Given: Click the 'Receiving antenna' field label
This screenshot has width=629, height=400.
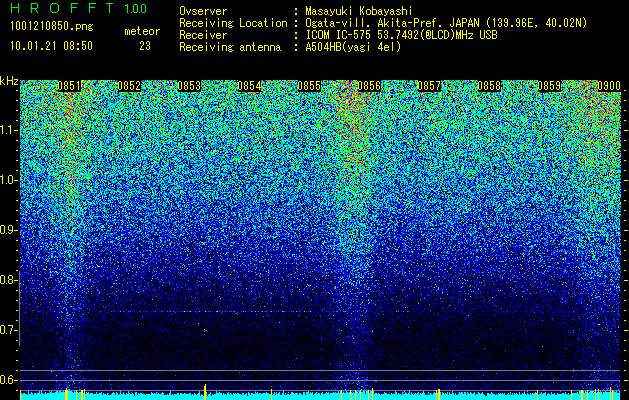Looking at the screenshot, I should (230, 47).
